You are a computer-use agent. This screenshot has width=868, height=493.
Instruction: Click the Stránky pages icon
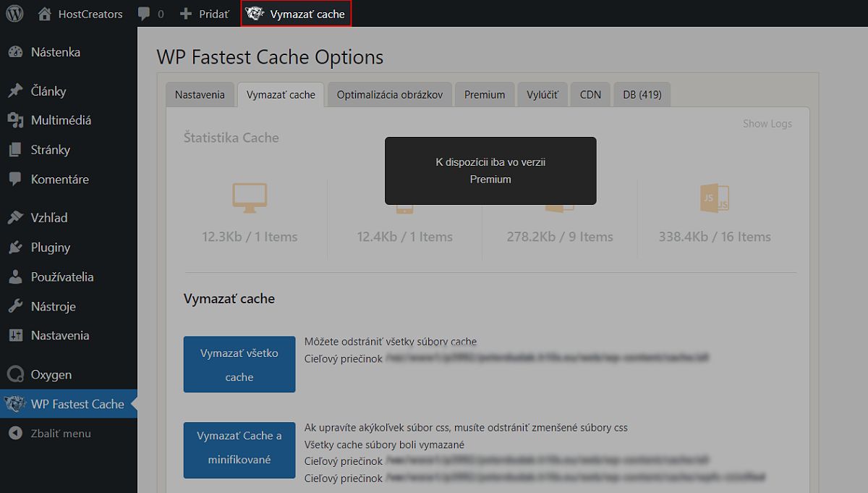point(15,150)
